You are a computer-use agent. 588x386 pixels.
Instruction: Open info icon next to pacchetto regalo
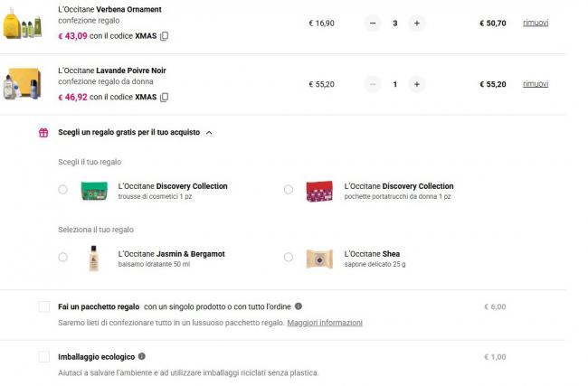click(299, 306)
